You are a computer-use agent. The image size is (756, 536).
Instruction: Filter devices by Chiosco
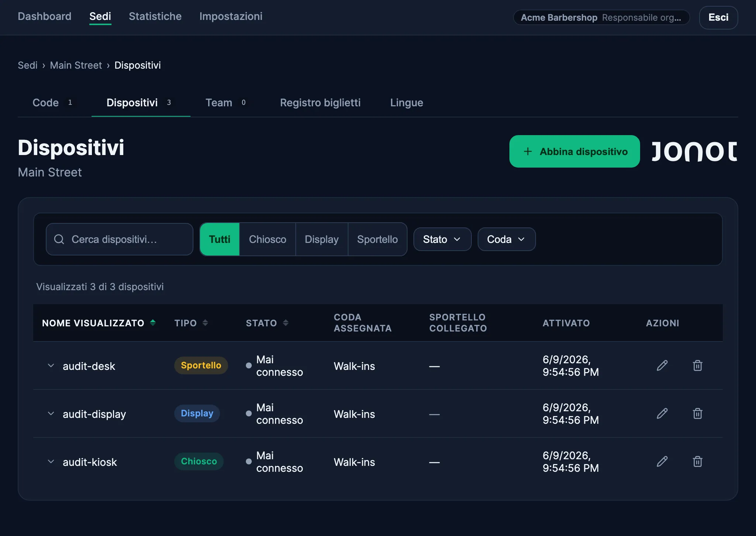point(268,239)
